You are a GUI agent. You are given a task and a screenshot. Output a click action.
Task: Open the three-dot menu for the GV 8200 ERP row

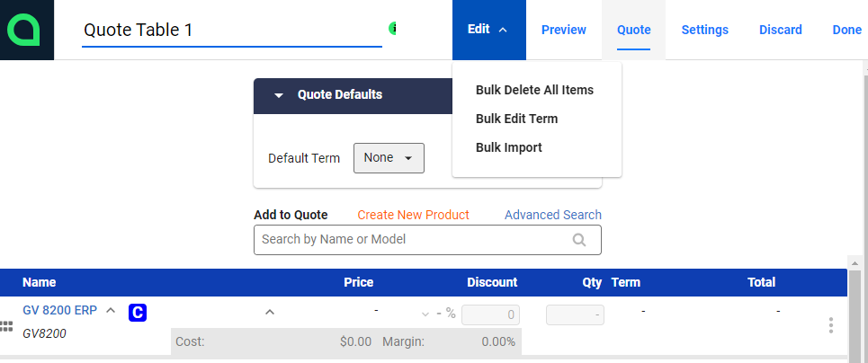click(830, 325)
